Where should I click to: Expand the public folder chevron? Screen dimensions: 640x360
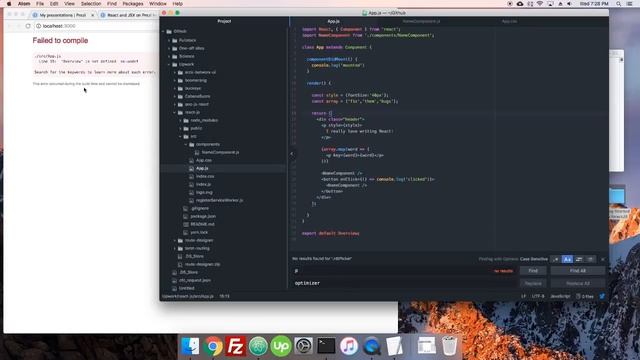click(x=181, y=128)
